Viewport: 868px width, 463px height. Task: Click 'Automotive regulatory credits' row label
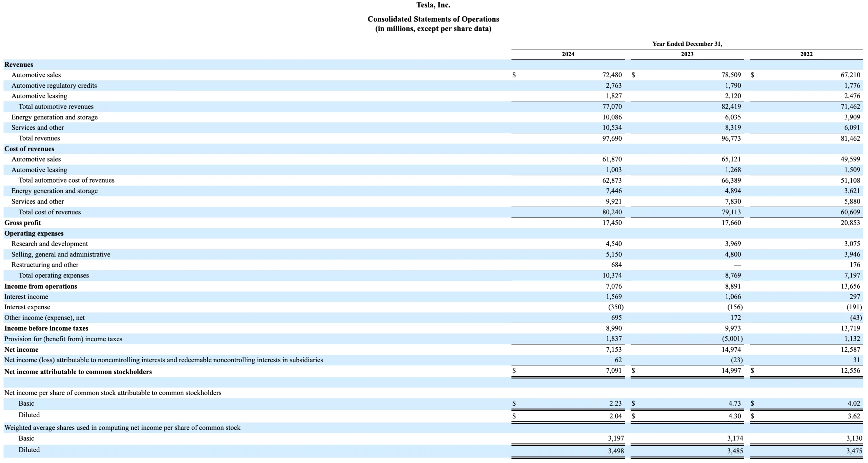54,85
